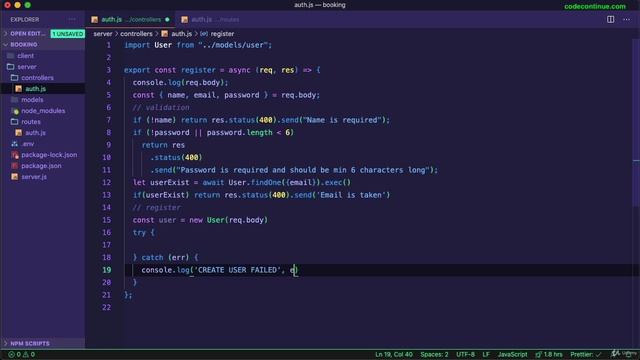Change indentation via Spaces: 2
Viewport: 640px width, 360px height.
[434, 354]
